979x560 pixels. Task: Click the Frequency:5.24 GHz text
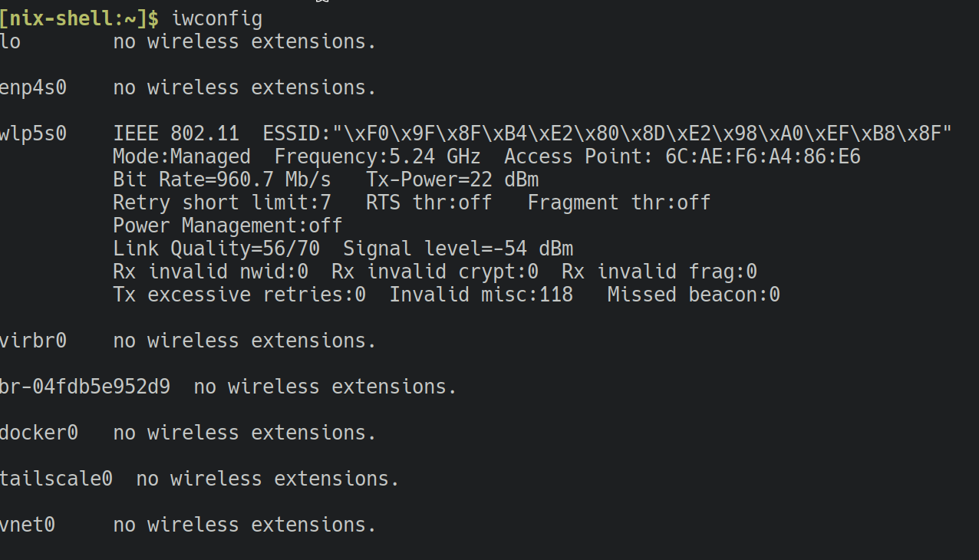377,157
